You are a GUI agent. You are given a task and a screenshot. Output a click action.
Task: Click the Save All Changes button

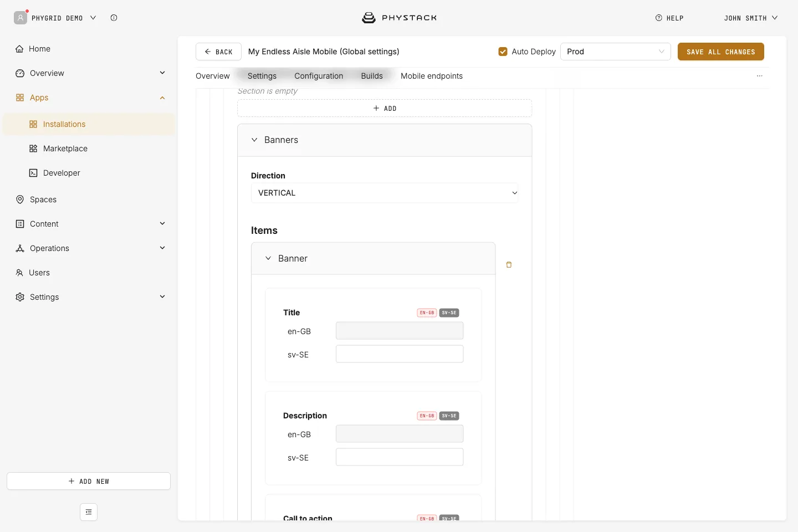tap(721, 52)
